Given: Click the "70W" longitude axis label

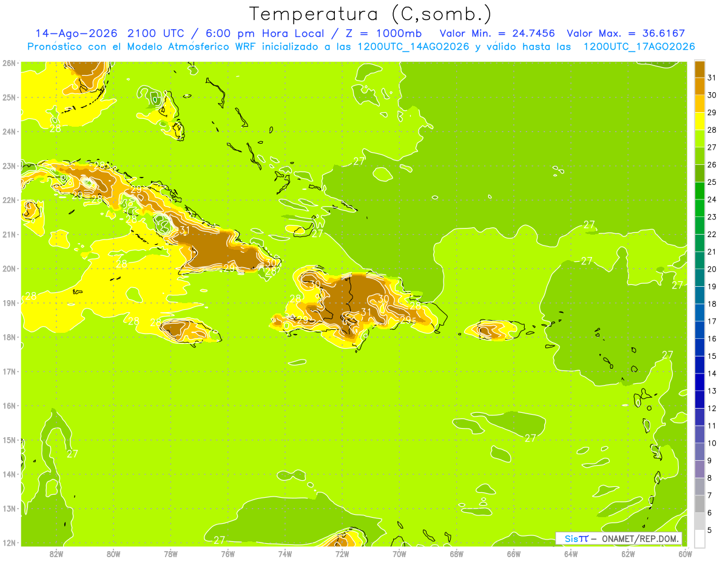Looking at the screenshot, I should pos(399,554).
